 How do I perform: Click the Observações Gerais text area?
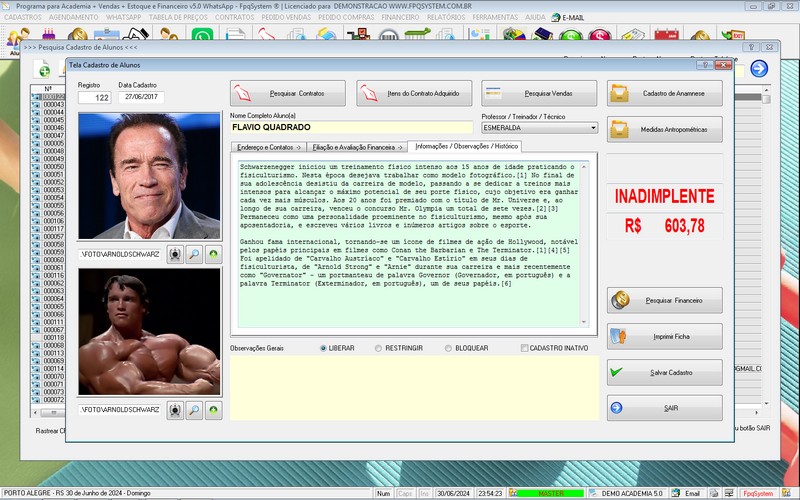point(414,388)
